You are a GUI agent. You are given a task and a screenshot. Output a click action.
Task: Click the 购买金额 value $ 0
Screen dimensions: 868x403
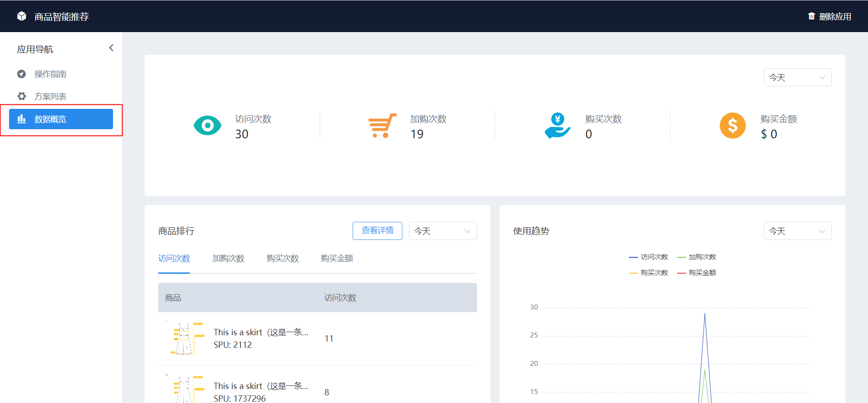[769, 134]
